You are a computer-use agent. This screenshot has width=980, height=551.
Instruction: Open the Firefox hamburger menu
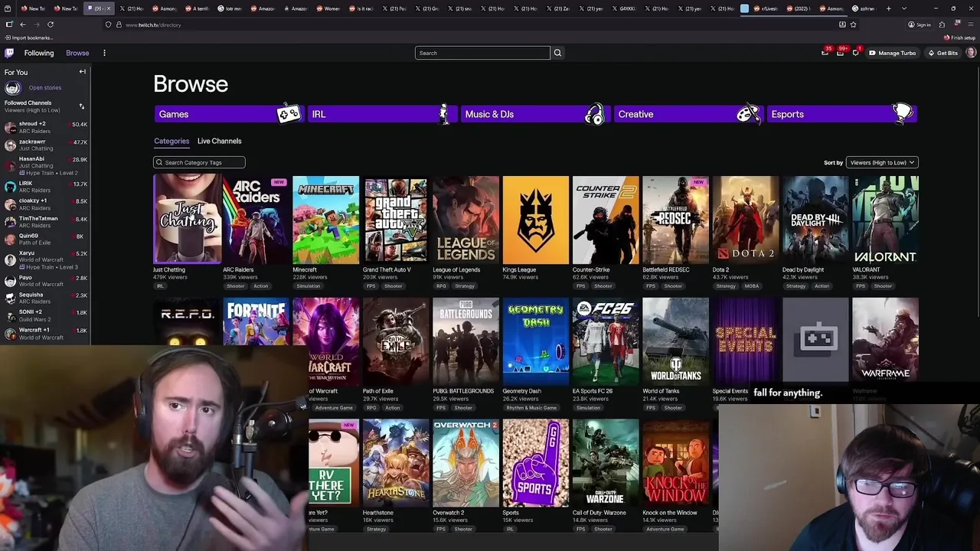(971, 24)
